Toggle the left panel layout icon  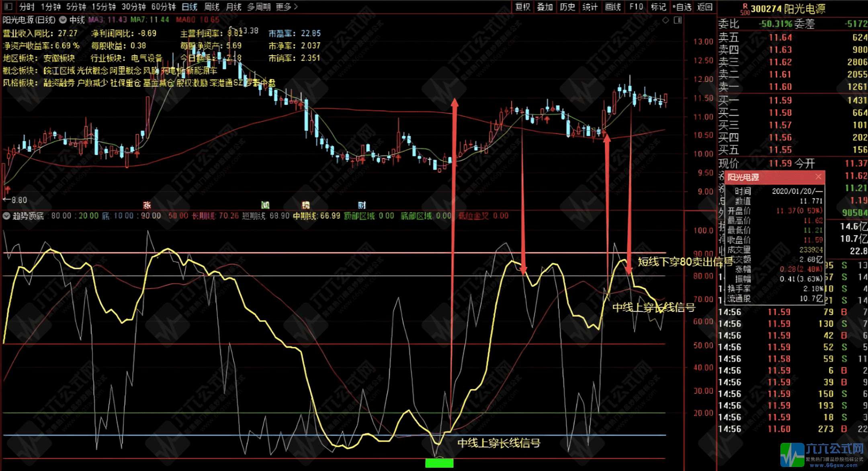point(8,6)
